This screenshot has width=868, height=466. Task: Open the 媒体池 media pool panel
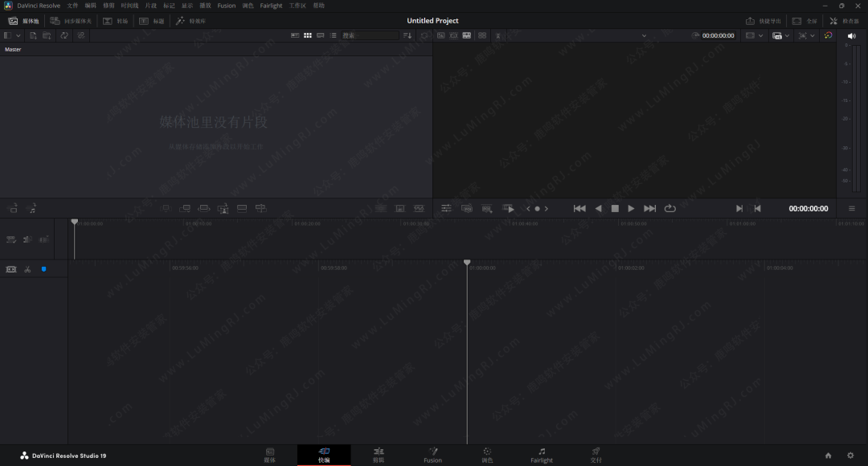click(x=23, y=21)
